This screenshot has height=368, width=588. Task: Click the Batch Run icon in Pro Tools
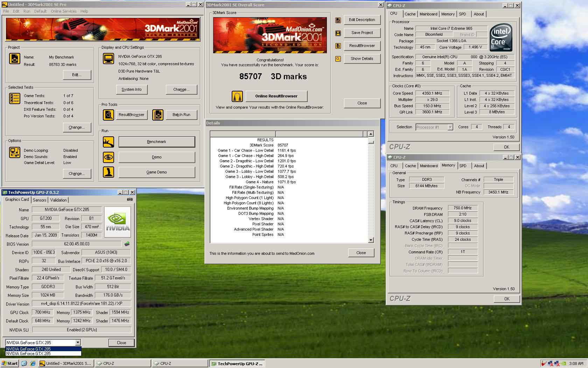point(158,115)
